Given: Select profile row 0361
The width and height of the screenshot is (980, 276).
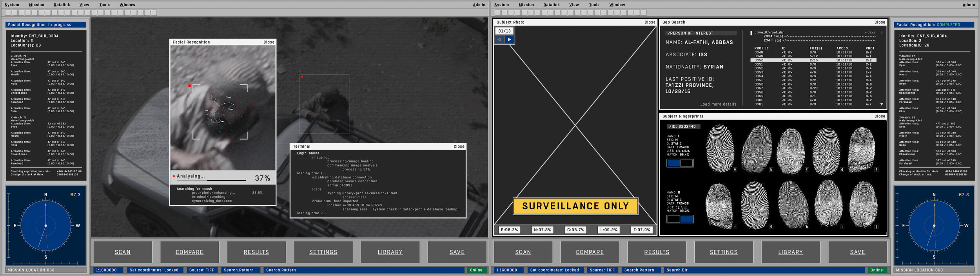Looking at the screenshot, I should pos(813,104).
